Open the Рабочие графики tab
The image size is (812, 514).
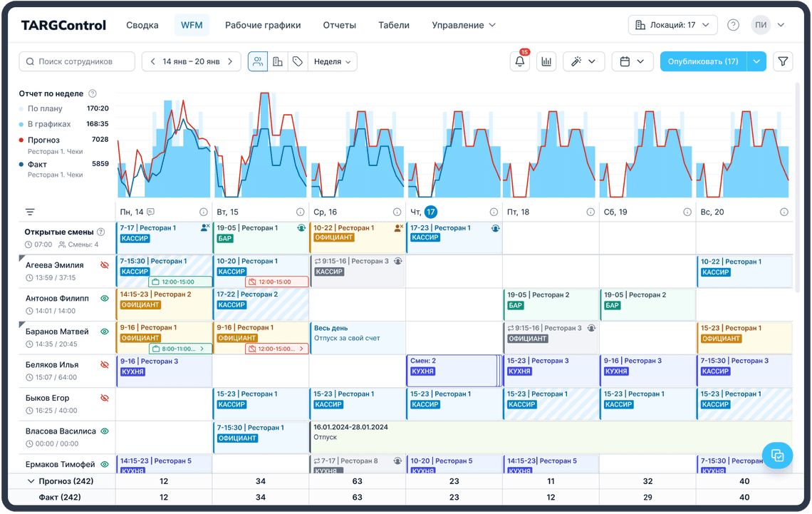[263, 25]
